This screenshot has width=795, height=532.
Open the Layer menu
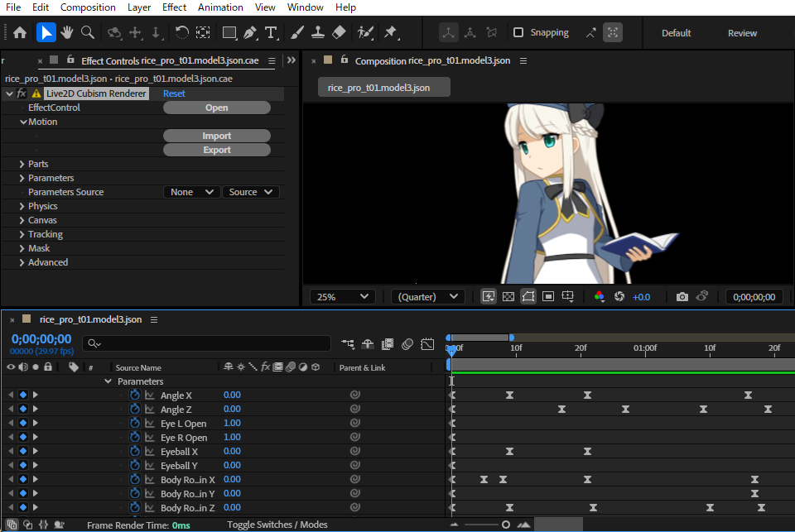pyautogui.click(x=139, y=7)
